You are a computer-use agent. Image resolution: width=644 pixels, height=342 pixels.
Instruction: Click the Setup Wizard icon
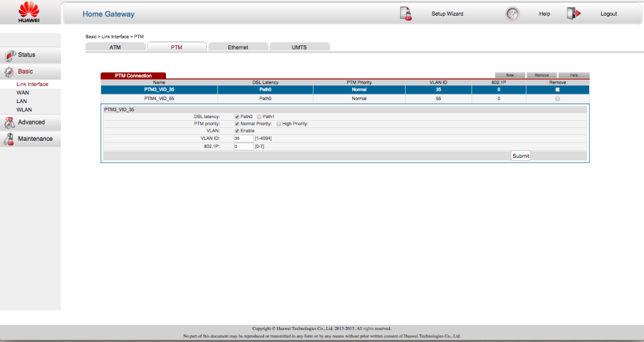coord(406,14)
